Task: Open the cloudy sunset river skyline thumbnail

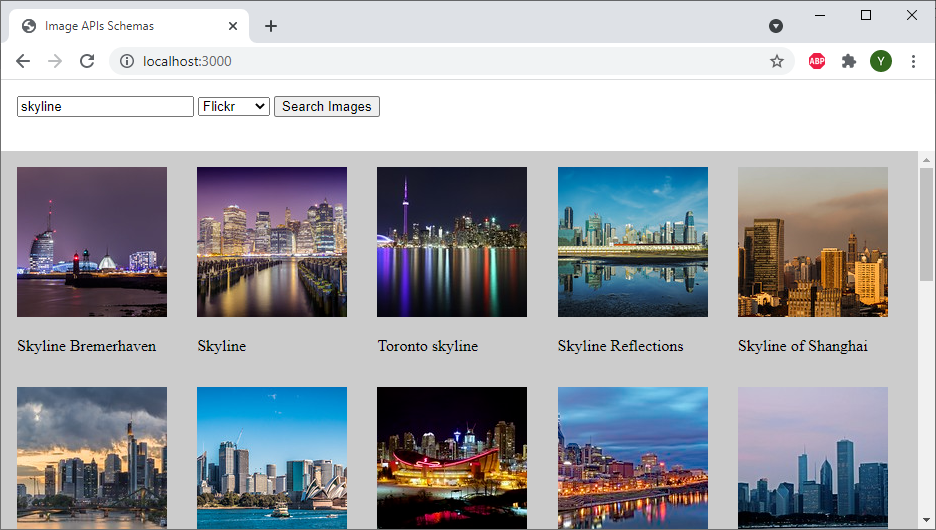Action: point(92,458)
